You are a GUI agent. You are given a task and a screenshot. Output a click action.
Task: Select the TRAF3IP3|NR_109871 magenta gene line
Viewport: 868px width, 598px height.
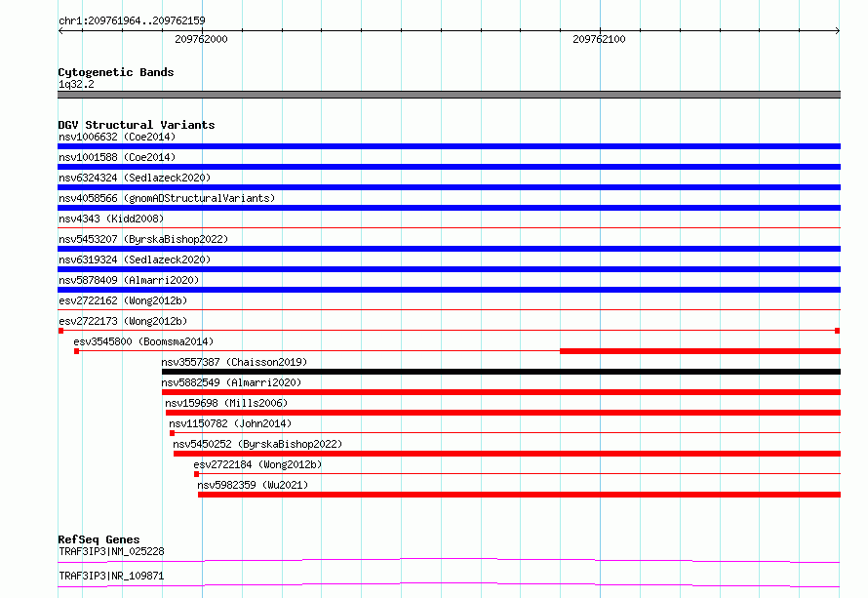click(449, 584)
